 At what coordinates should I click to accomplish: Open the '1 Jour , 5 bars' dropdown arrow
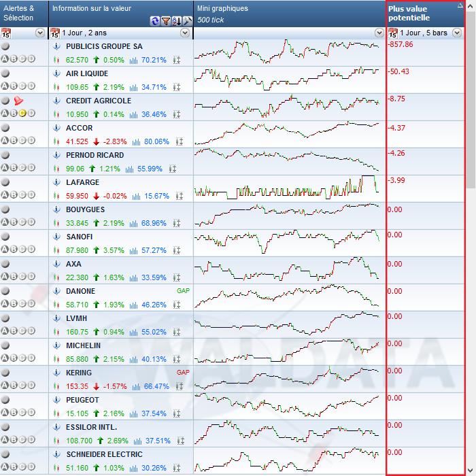pyautogui.click(x=457, y=33)
